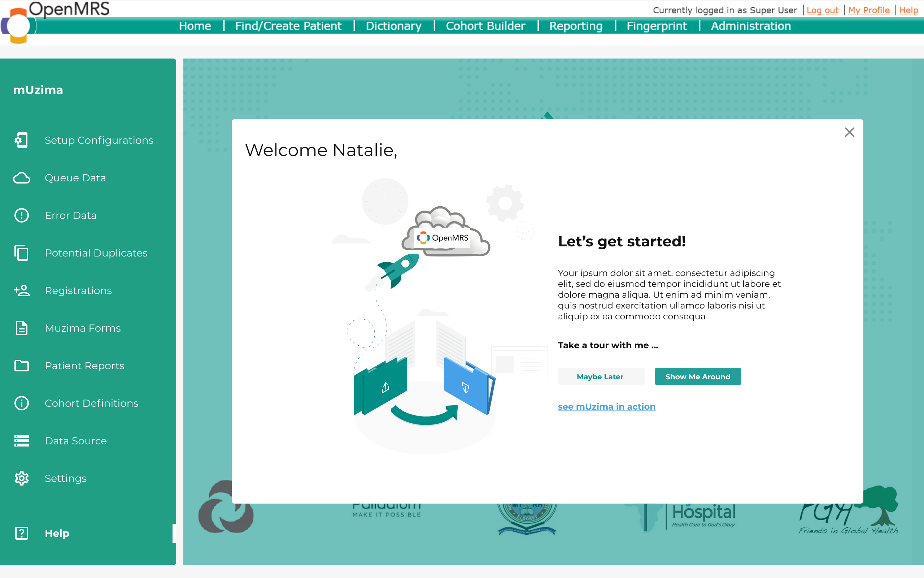
Task: Click the Log out link
Action: 822,10
